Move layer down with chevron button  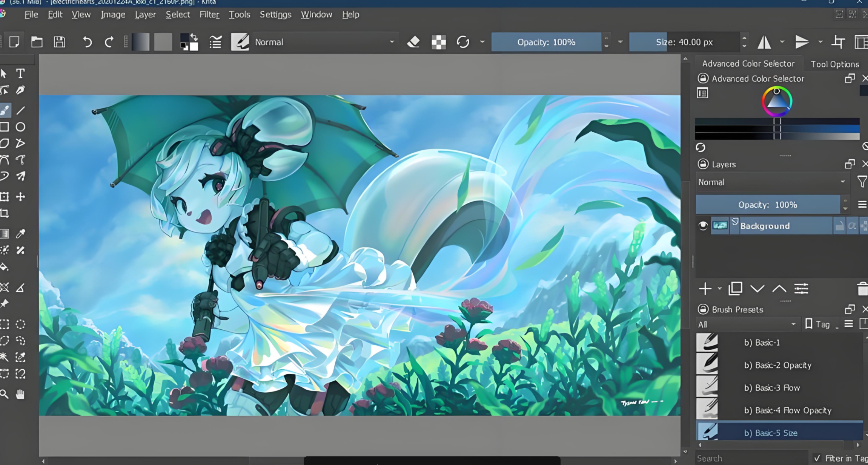[757, 289]
